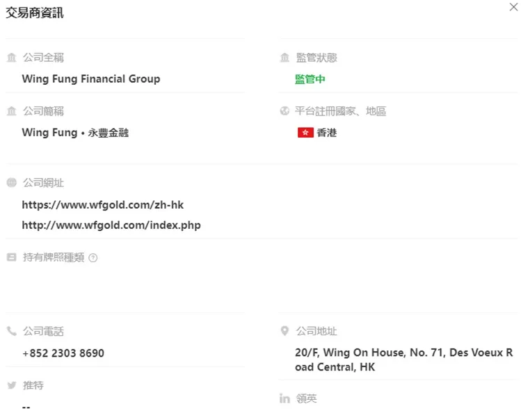Click the green 監管中 status text
This screenshot has width=521, height=420.
coord(310,79)
